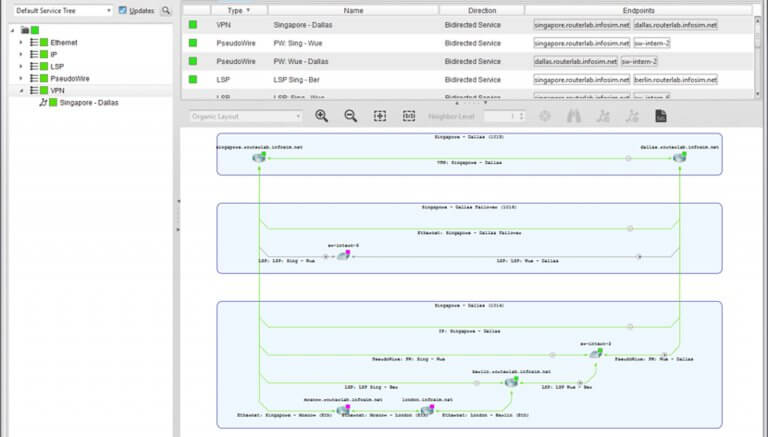
Task: Click the fit-to-window zoom icon
Action: [x=380, y=116]
